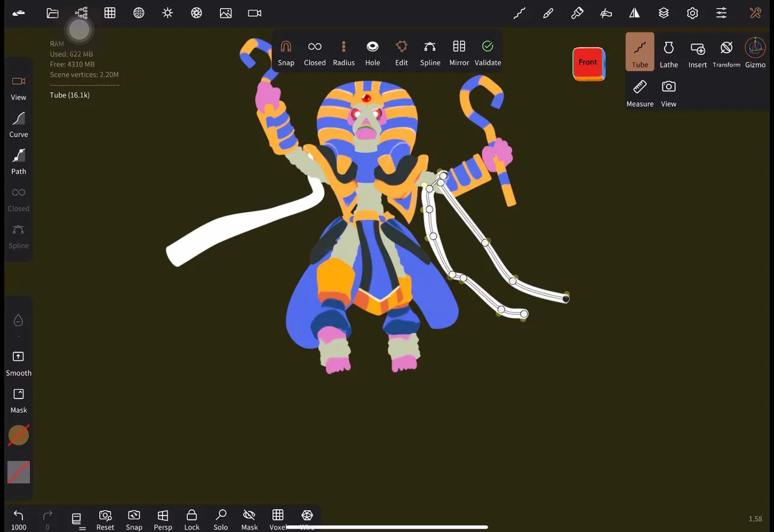Select View in the left sidebar
The image size is (774, 532).
tap(19, 88)
